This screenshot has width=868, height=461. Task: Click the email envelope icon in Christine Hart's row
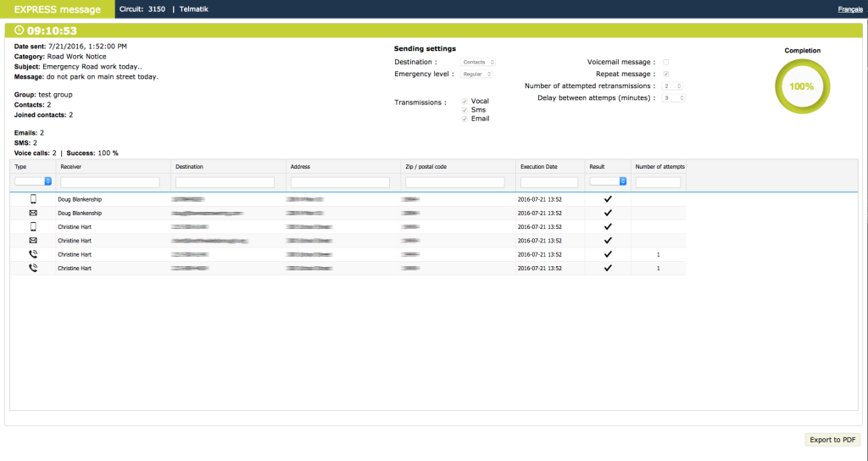pyautogui.click(x=33, y=241)
